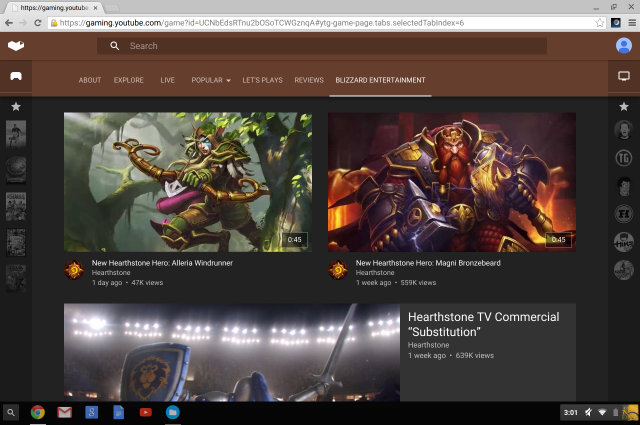Click the star icon in the left sidebar
The image size is (640, 425).
16,106
